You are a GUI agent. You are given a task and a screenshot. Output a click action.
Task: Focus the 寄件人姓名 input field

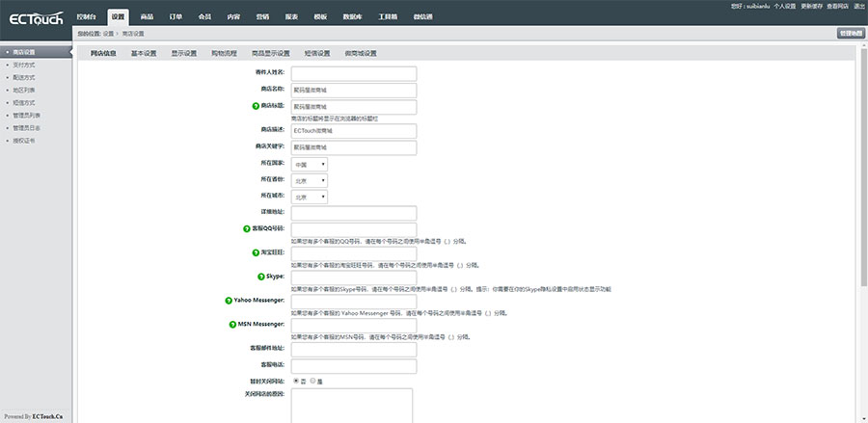point(354,73)
